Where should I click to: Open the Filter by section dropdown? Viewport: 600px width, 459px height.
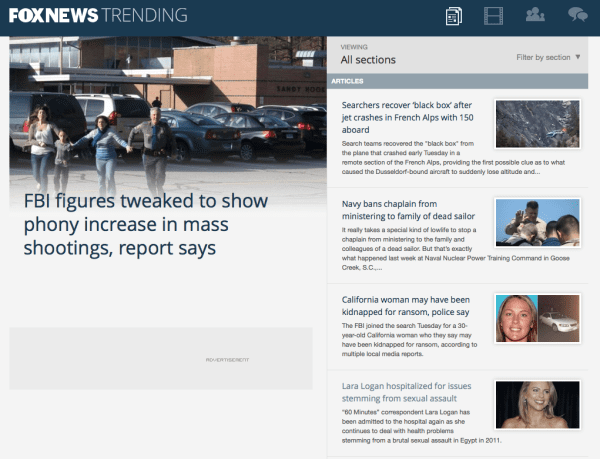[548, 57]
